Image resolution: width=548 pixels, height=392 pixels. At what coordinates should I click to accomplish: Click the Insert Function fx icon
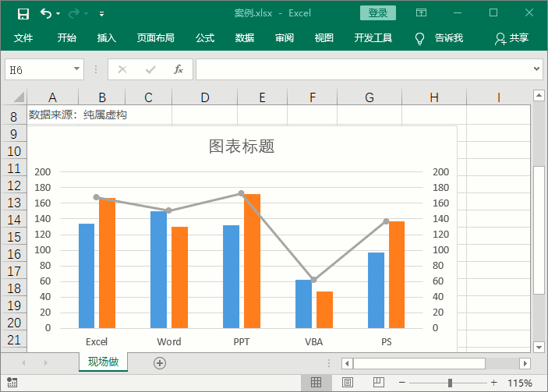[x=179, y=69]
